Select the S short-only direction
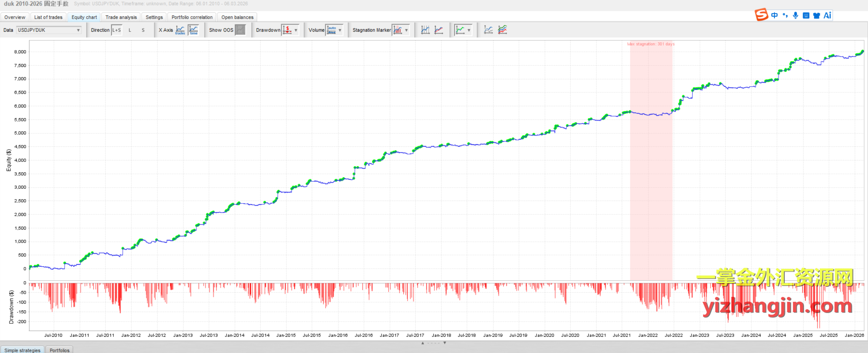Image resolution: width=868 pixels, height=353 pixels. (x=143, y=30)
